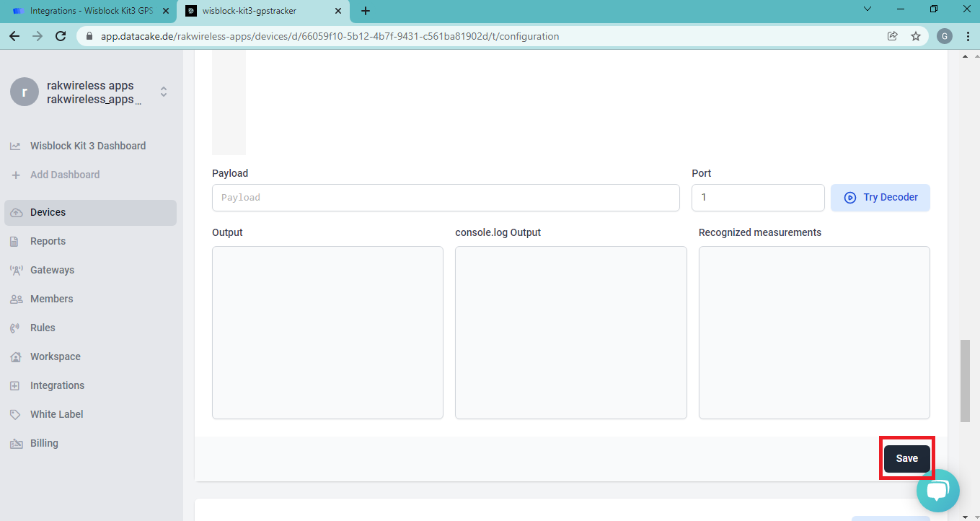Open the chat support bubble icon
Image resolution: width=980 pixels, height=521 pixels.
937,491
